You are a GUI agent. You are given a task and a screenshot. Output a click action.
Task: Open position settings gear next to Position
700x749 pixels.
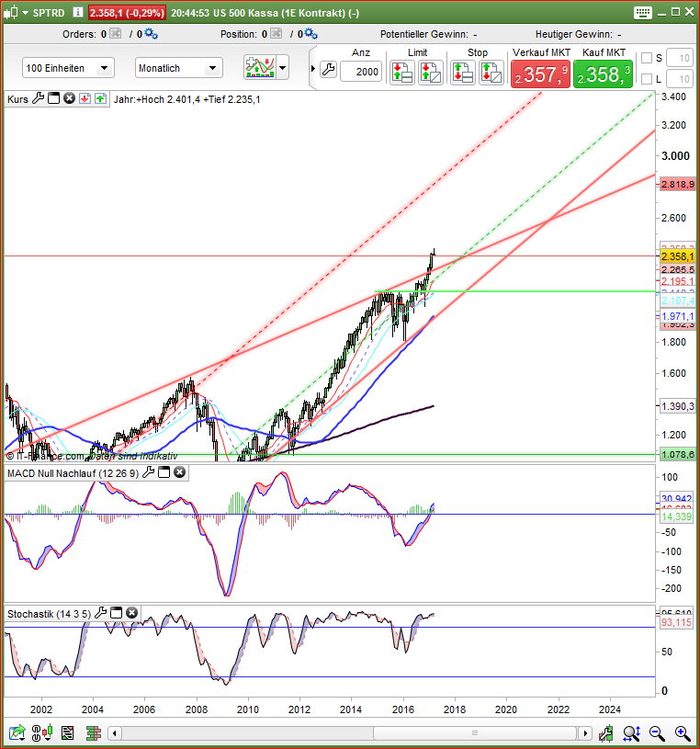(x=310, y=33)
